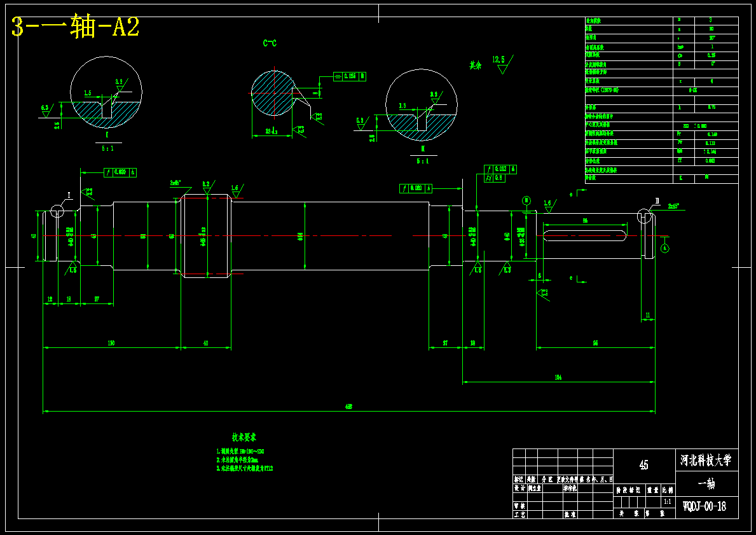Select technical note 1 with "HB=190~230"
The height and width of the screenshot is (535, 756).
click(240, 452)
